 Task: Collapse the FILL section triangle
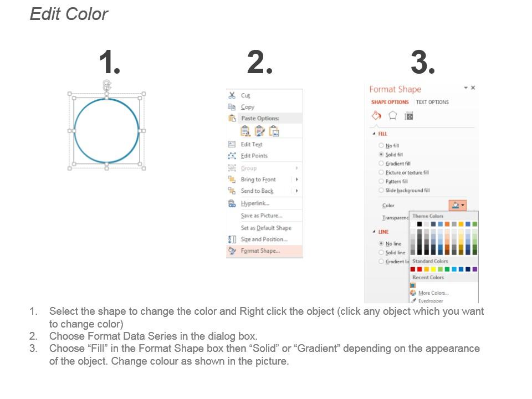[374, 134]
